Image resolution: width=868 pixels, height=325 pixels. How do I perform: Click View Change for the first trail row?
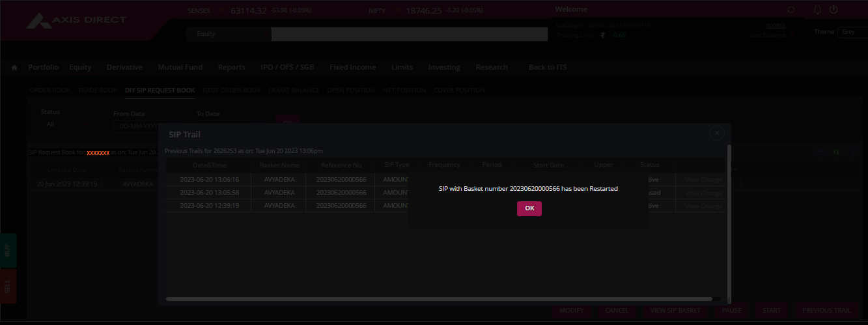(x=703, y=179)
